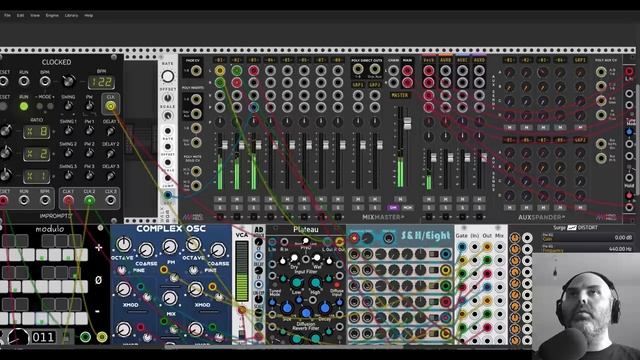The height and width of the screenshot is (360, 640).
Task: Flip the first row switch on S&H/Eight
Action: click(433, 254)
